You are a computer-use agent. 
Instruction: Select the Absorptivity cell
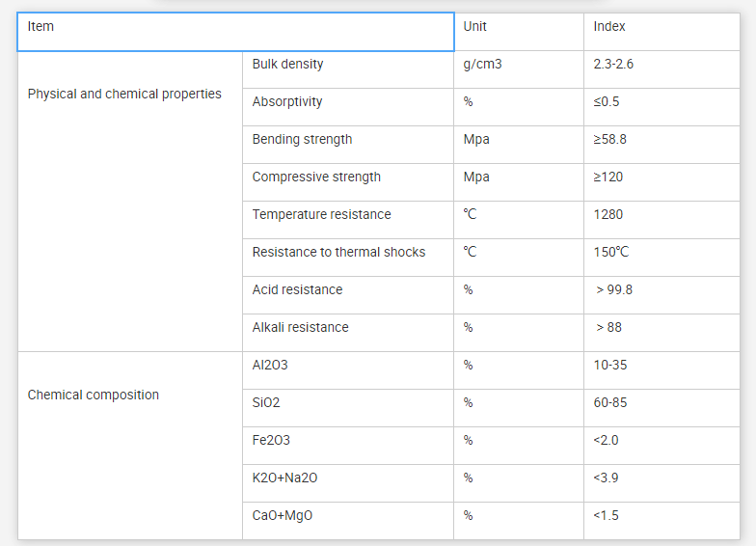tap(347, 106)
